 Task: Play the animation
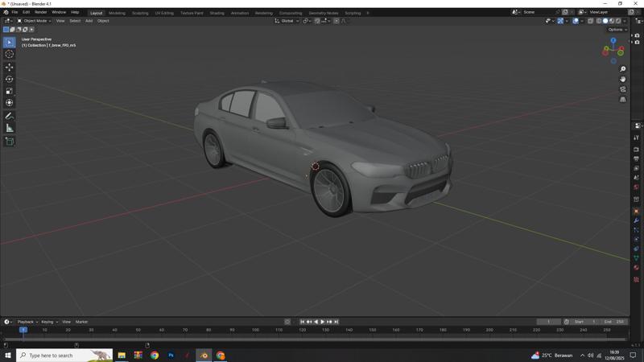[323, 322]
